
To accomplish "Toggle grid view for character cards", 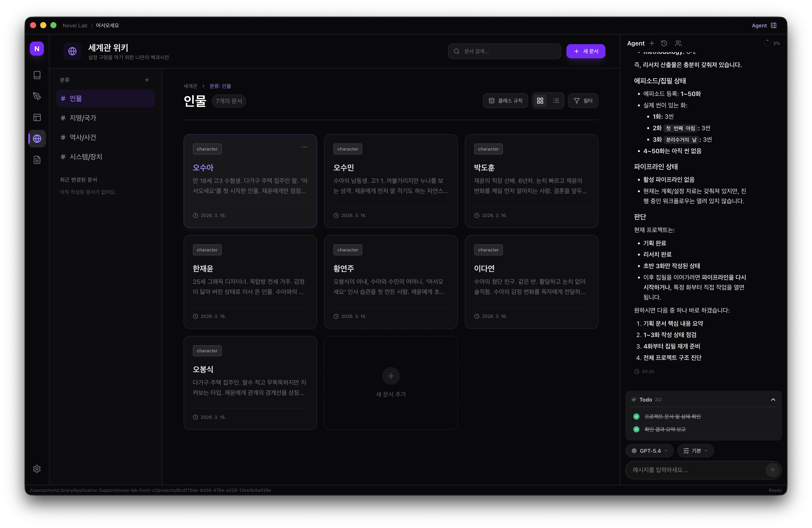I will tap(540, 100).
